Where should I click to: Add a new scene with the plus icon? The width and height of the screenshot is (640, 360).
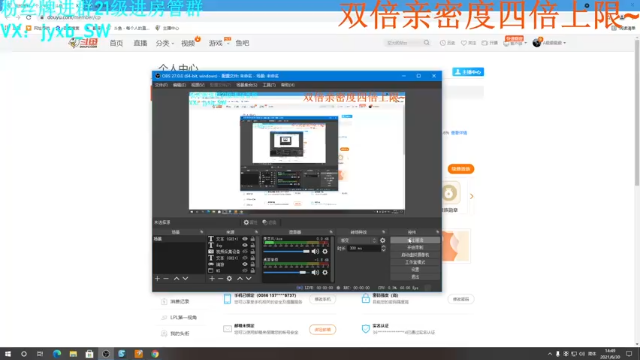click(x=158, y=278)
